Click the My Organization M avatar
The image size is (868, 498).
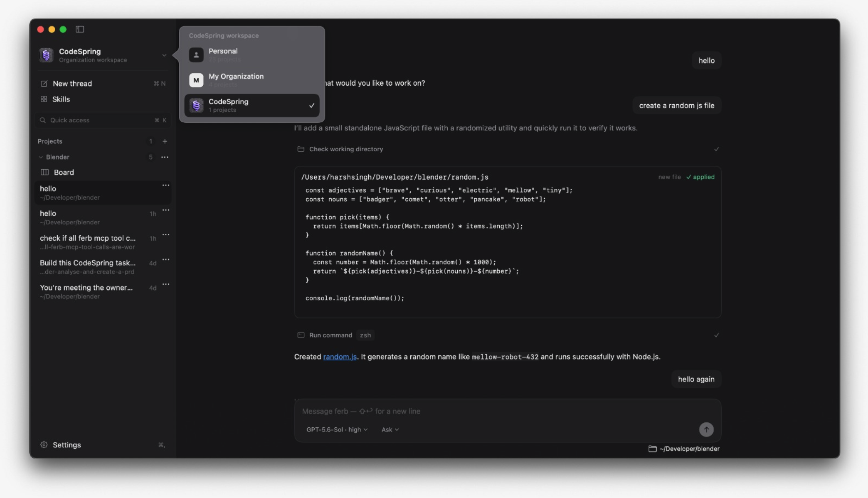(x=196, y=80)
